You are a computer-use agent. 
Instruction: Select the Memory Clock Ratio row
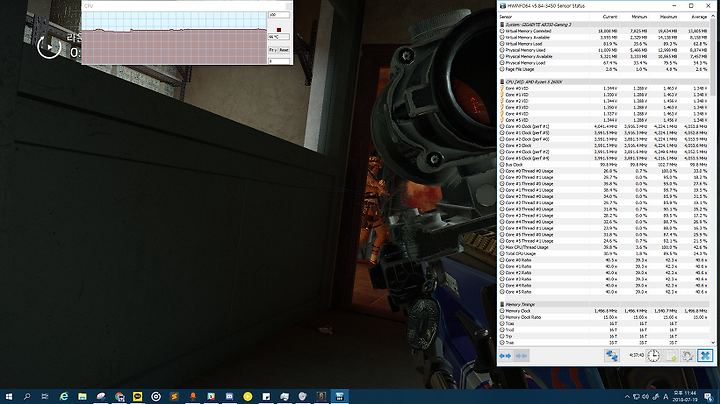[x=604, y=317]
